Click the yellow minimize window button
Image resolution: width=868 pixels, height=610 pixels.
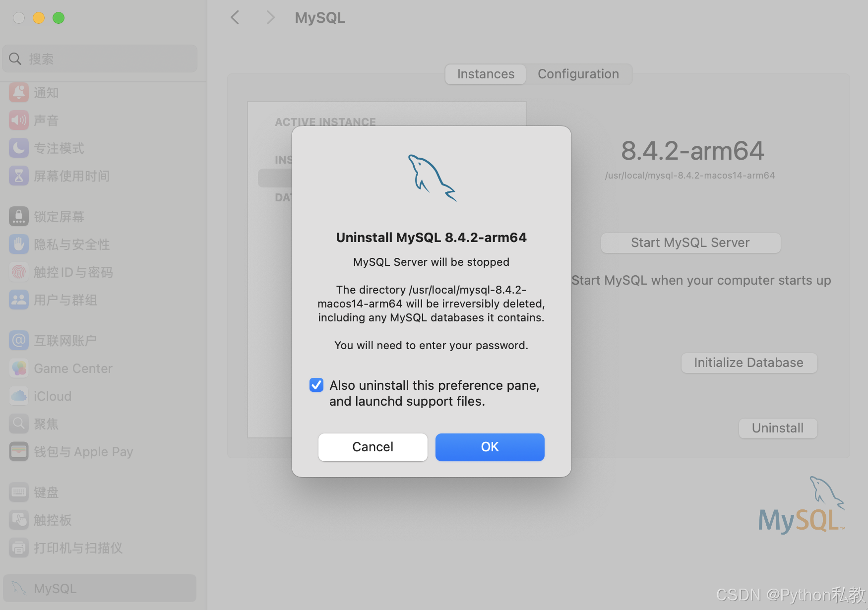tap(39, 18)
